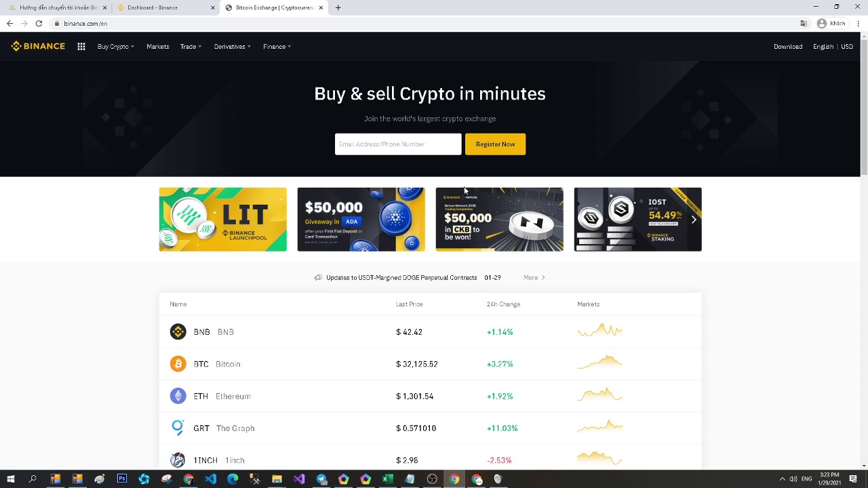Click the browser translate page icon
Image resolution: width=868 pixels, height=488 pixels.
804,23
